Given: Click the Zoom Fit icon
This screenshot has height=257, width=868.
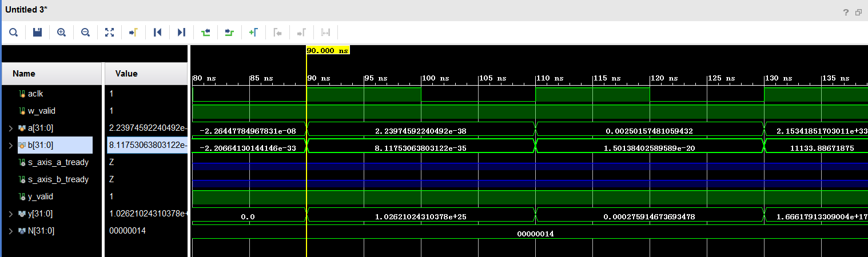Looking at the screenshot, I should click(109, 33).
